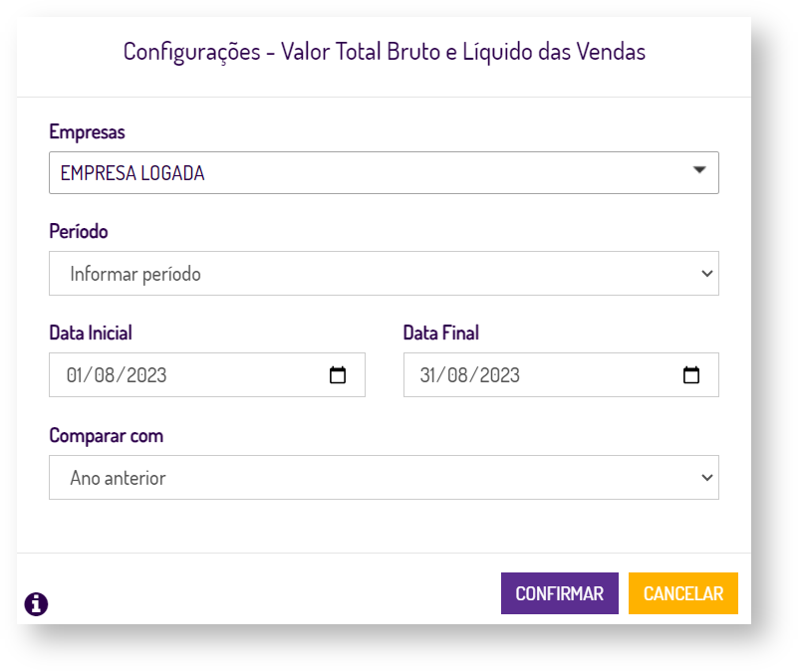This screenshot has width=799, height=672.
Task: Select the day 01 in Data Inicial
Action: click(x=77, y=375)
